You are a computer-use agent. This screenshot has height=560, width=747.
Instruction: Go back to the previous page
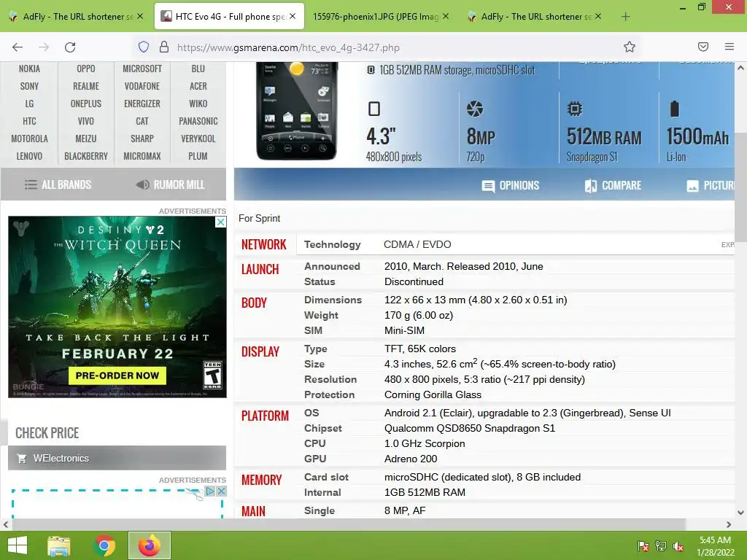(18, 47)
